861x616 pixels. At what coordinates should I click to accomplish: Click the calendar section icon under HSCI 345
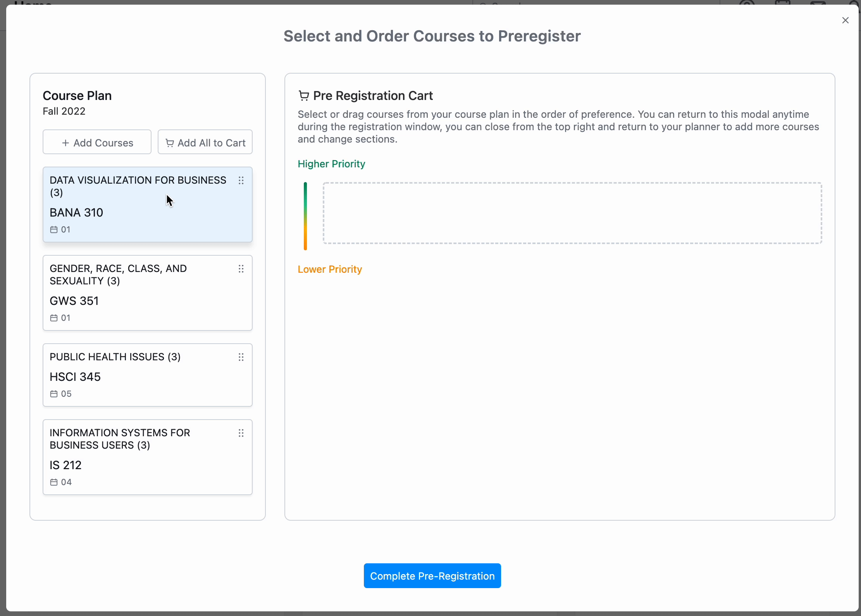54,394
